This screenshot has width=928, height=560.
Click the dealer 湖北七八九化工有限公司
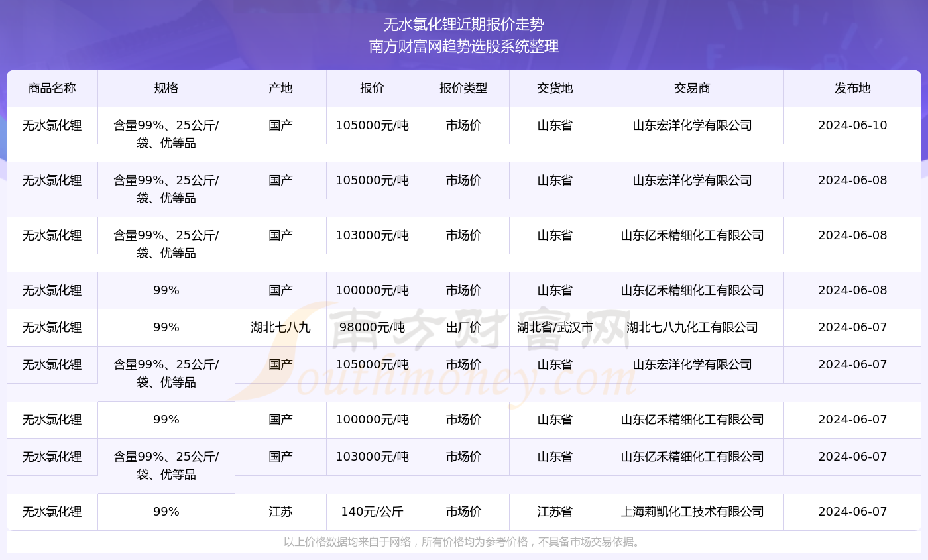tap(692, 327)
